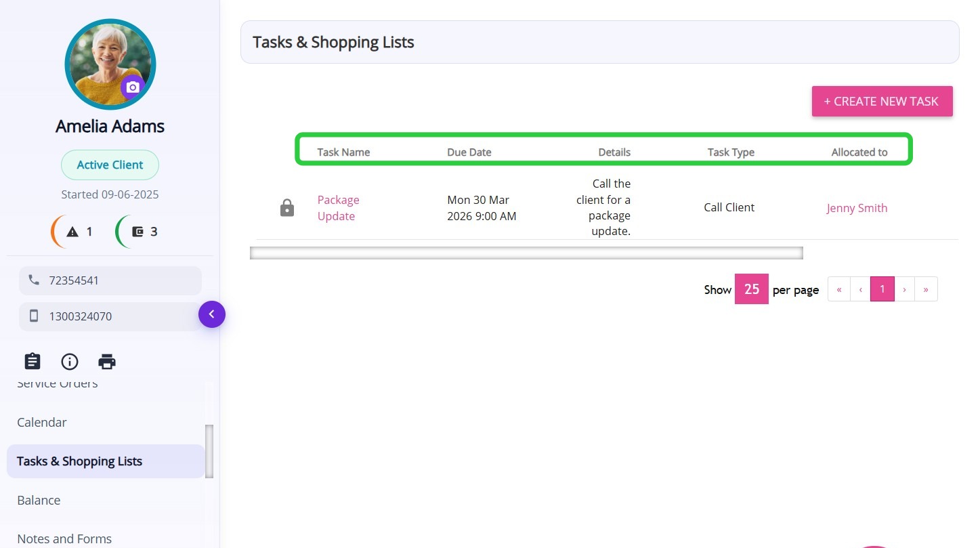Collapse the sidebar with purple chevron button
The width and height of the screenshot is (980, 548).
coord(211,314)
